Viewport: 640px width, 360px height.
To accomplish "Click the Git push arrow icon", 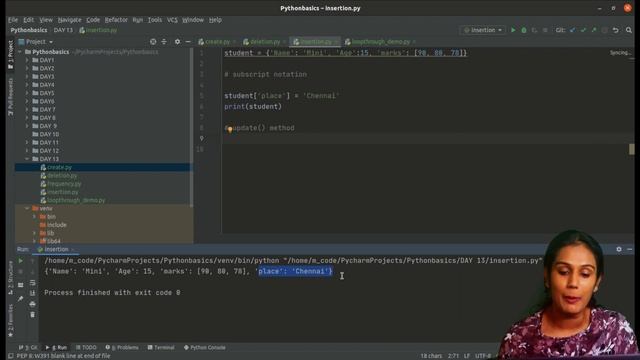I will coord(594,30).
